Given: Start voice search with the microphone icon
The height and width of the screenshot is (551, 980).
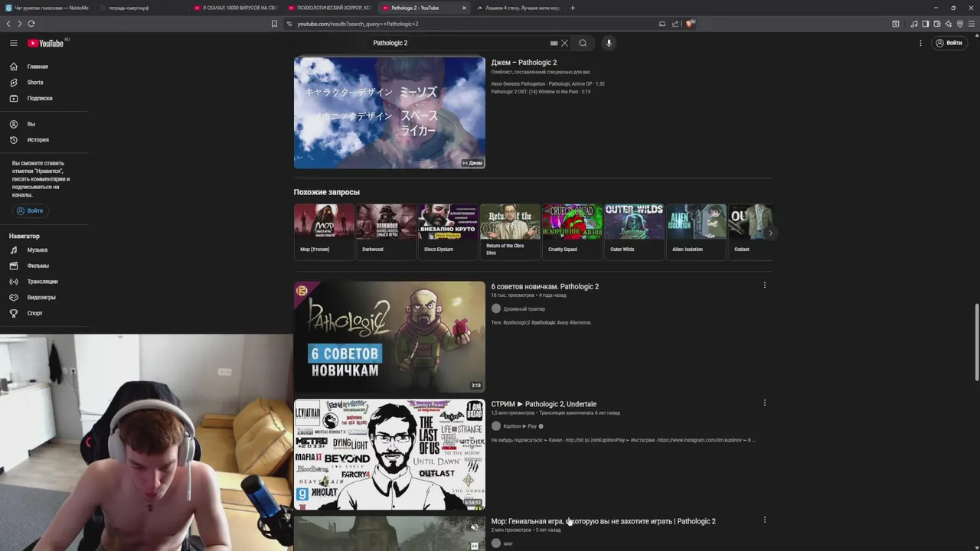Looking at the screenshot, I should coord(609,43).
